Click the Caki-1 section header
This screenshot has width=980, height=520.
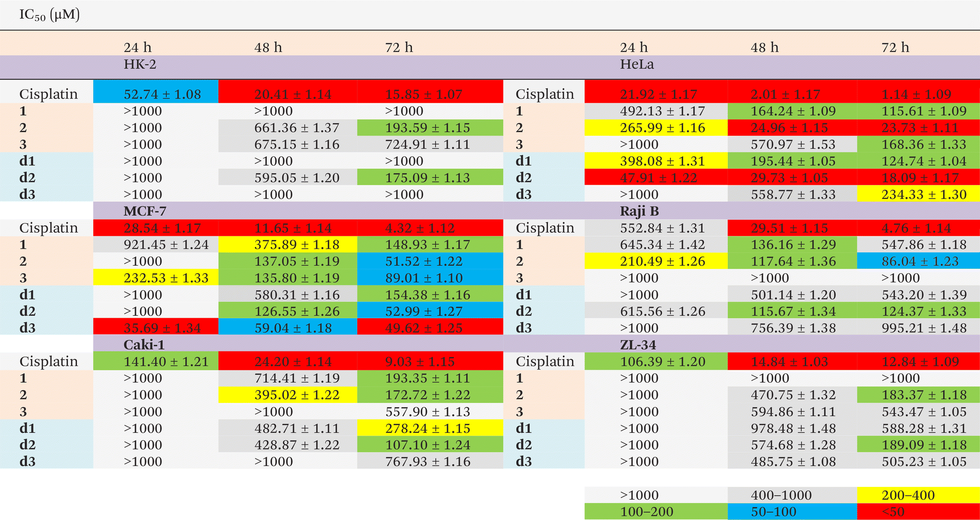click(x=144, y=345)
